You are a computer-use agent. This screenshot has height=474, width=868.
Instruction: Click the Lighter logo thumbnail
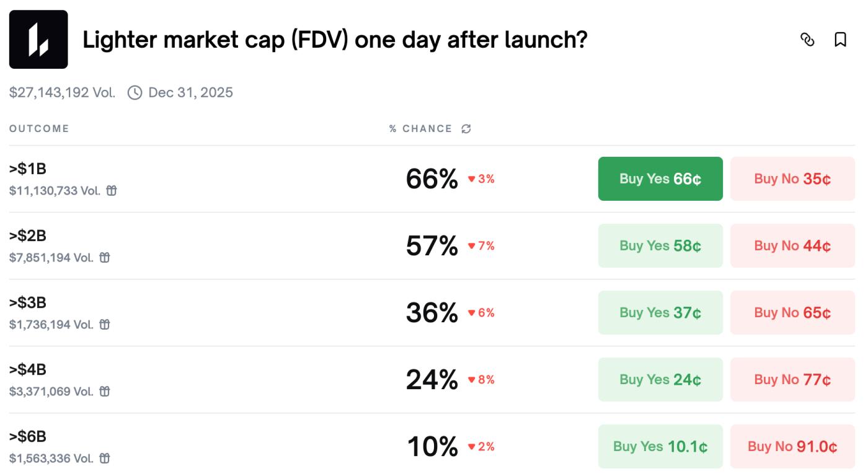(38, 39)
